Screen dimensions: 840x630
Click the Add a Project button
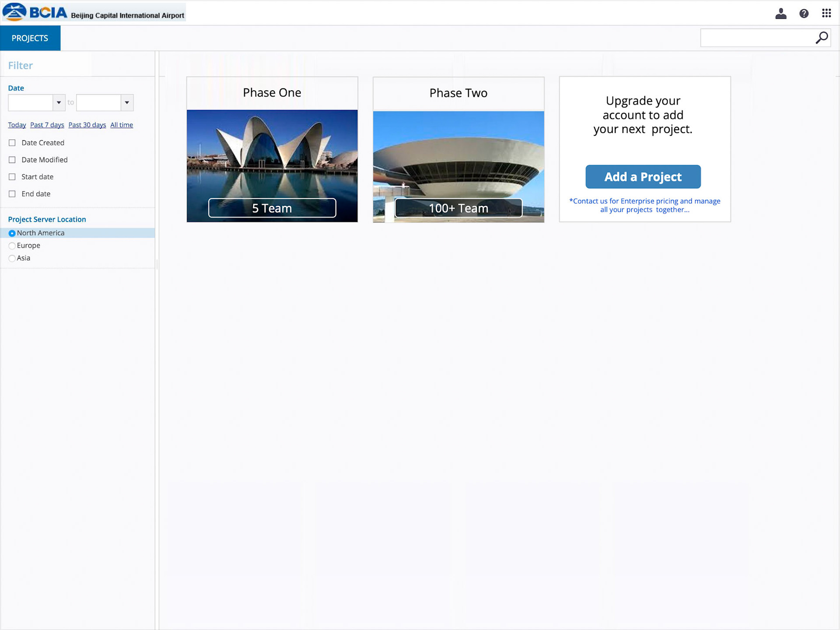643,177
